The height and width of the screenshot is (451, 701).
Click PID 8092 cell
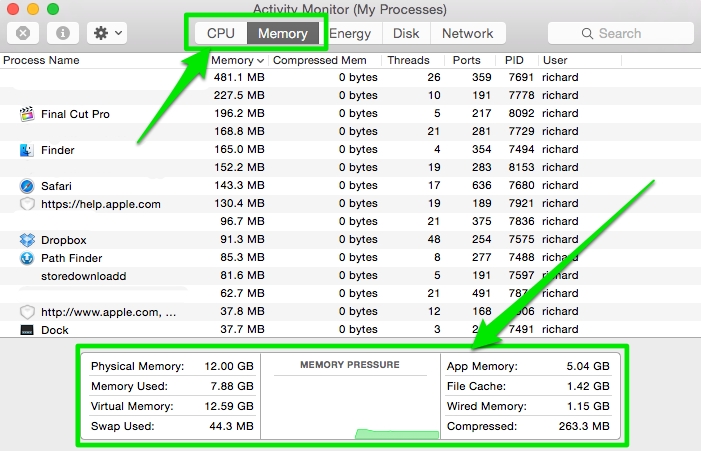point(521,113)
